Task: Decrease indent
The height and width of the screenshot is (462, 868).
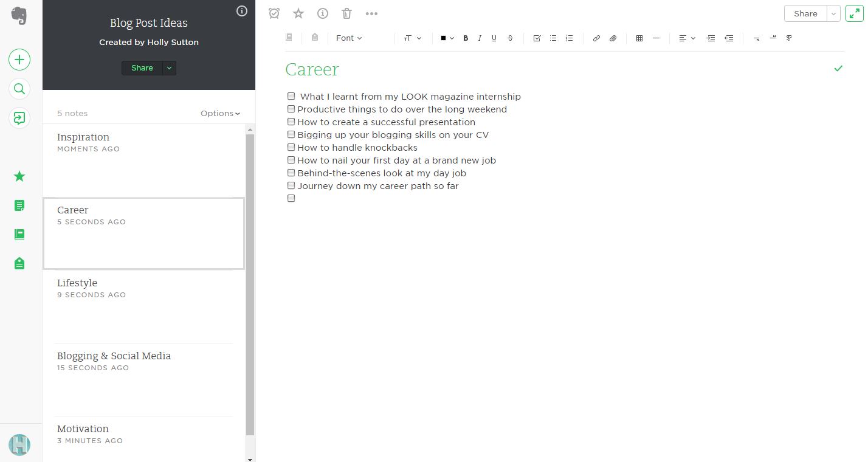Action: pyautogui.click(x=729, y=38)
